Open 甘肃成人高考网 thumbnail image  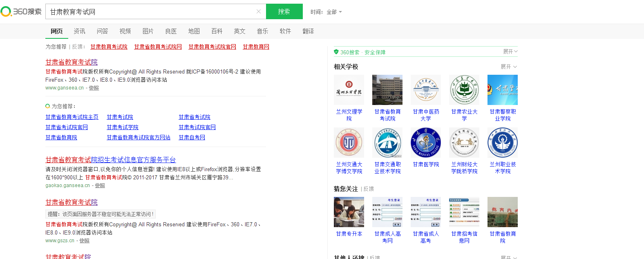tap(387, 212)
